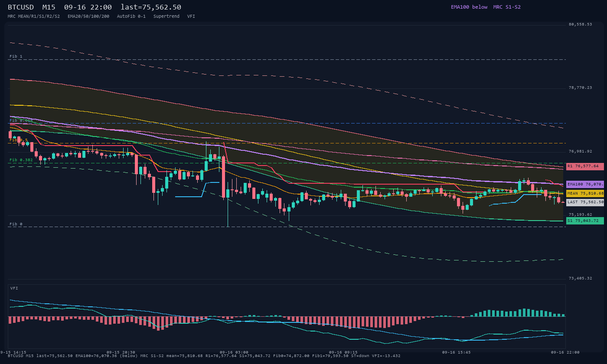
Task: Select the 09-16 15:45 time axis label
Action: (x=457, y=352)
